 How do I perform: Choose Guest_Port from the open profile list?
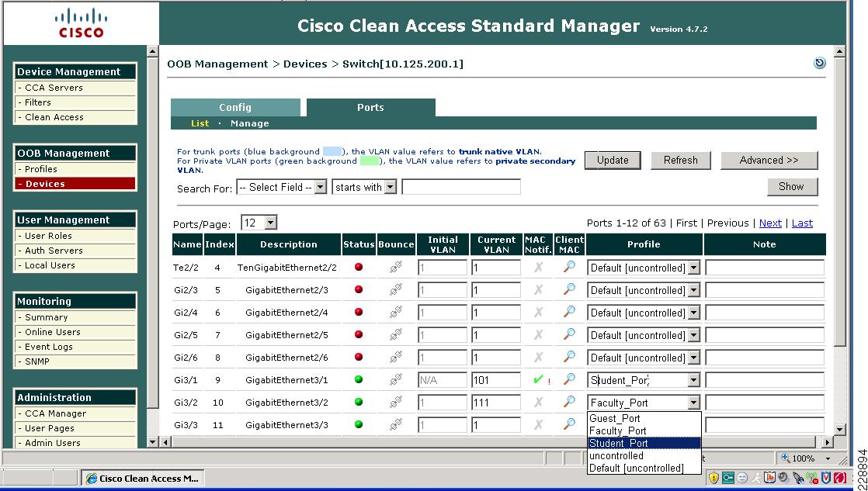tap(644, 419)
